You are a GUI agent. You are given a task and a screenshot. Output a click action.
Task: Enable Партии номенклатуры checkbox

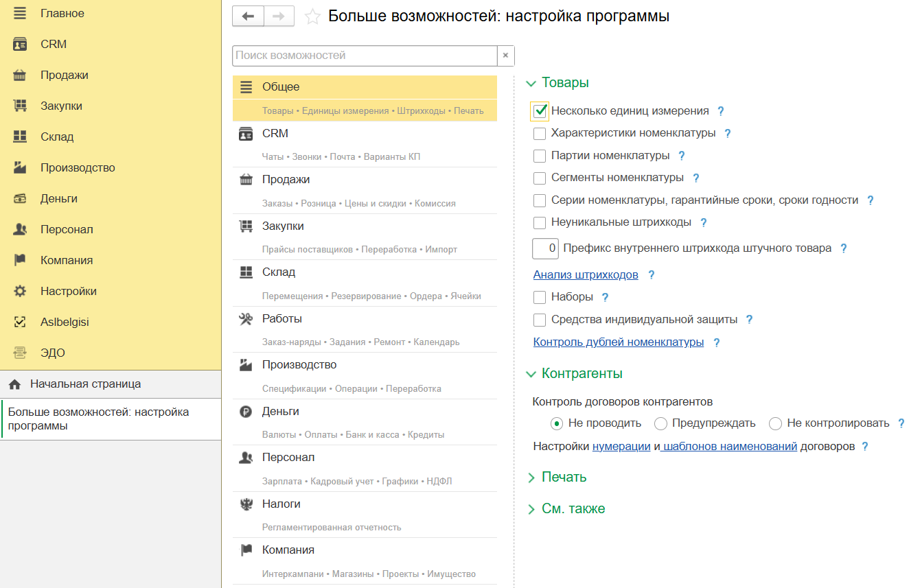(540, 156)
